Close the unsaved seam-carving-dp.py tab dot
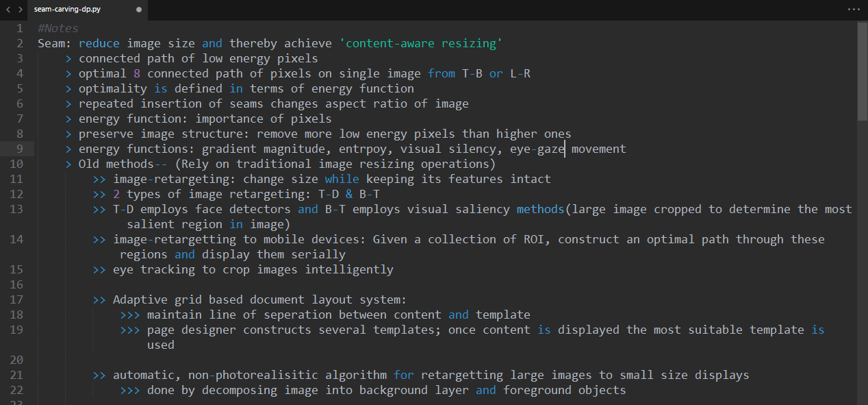Screen dimensions: 868x405 point(139,10)
